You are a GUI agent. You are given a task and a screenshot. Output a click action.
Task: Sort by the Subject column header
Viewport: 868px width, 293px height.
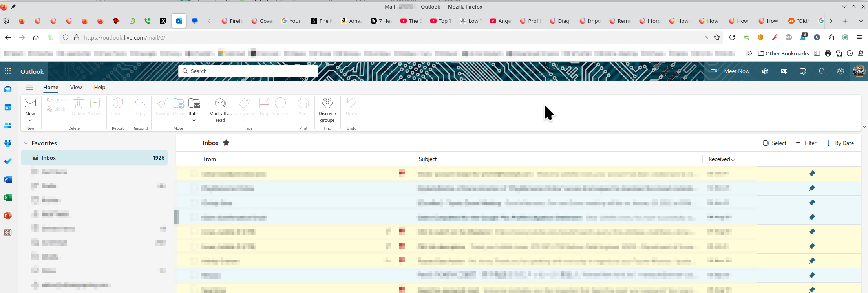click(428, 159)
